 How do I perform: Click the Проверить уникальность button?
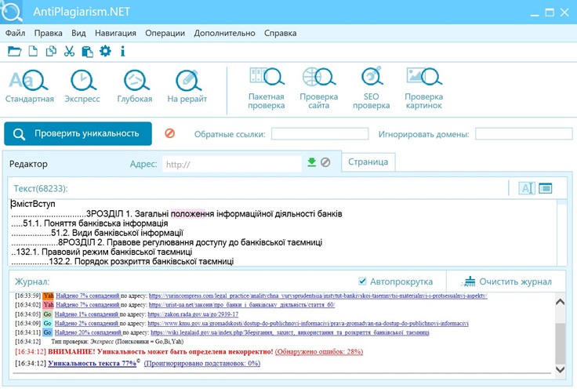78,133
